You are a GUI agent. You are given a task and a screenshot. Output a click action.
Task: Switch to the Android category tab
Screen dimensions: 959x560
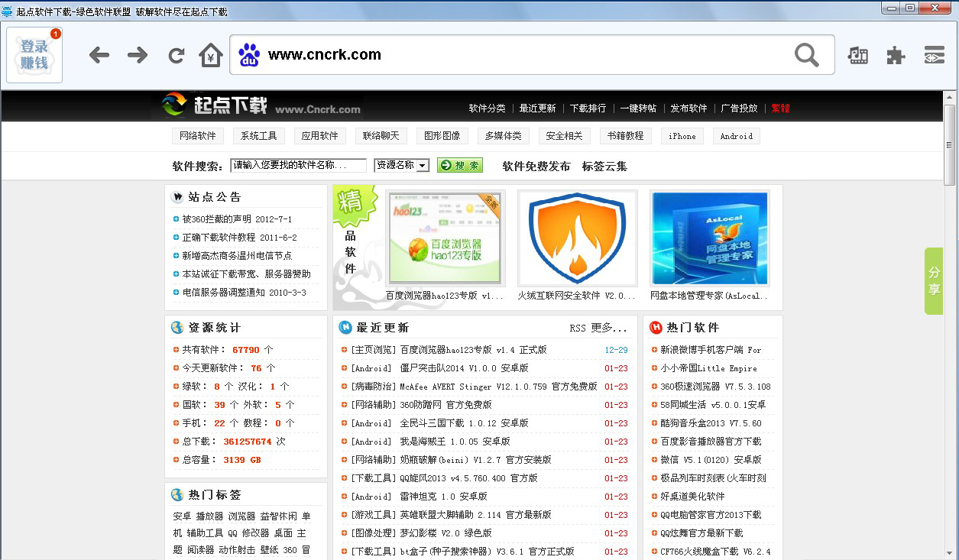(735, 135)
